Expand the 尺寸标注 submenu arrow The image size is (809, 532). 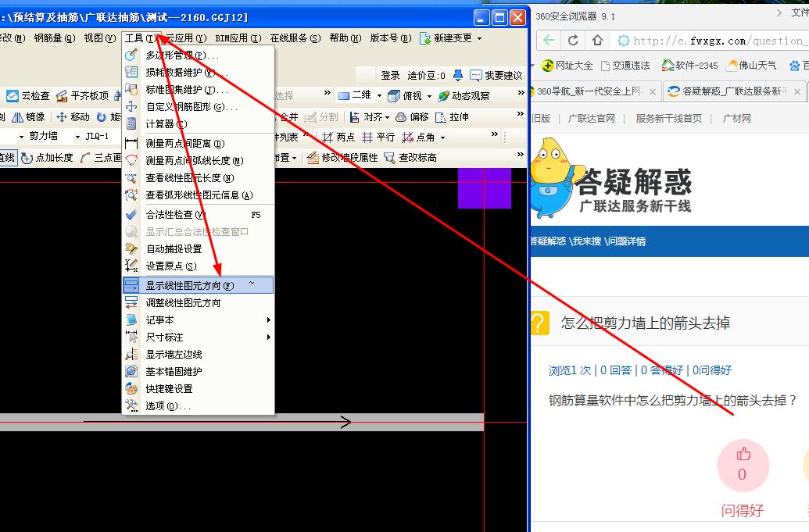268,337
